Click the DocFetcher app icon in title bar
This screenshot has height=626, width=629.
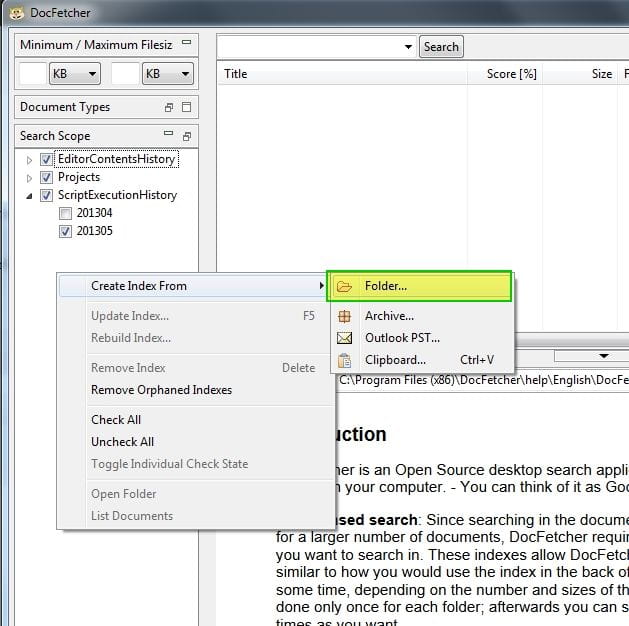(16, 13)
